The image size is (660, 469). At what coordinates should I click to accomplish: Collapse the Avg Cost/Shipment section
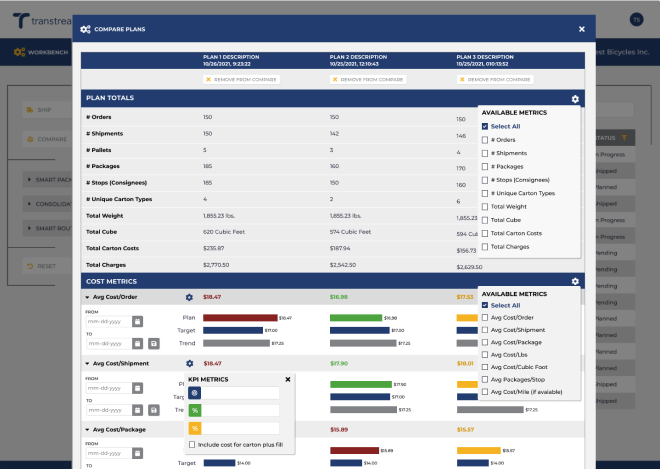87,363
